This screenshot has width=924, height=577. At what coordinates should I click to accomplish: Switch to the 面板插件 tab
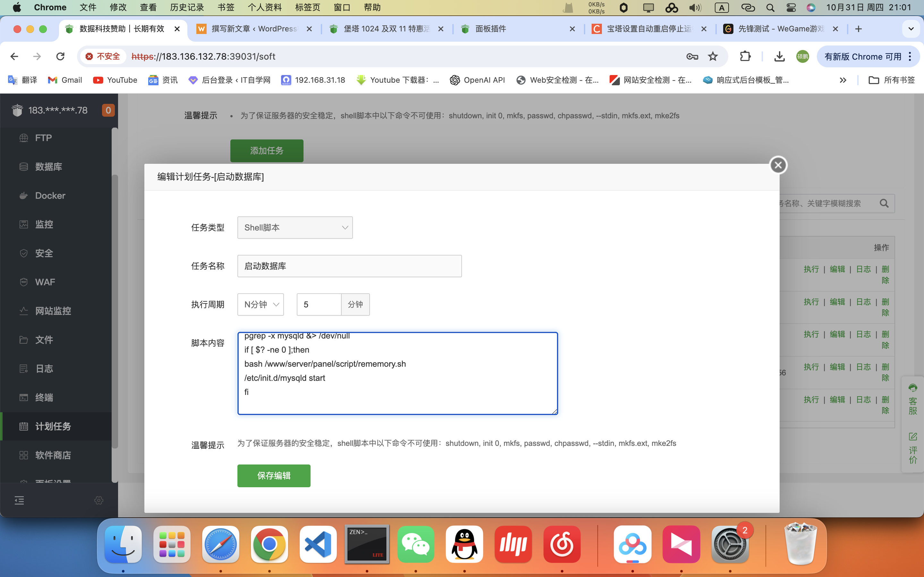point(491,29)
